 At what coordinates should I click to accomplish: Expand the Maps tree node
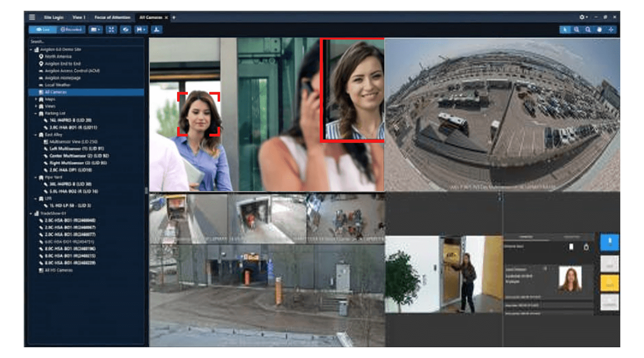click(36, 99)
